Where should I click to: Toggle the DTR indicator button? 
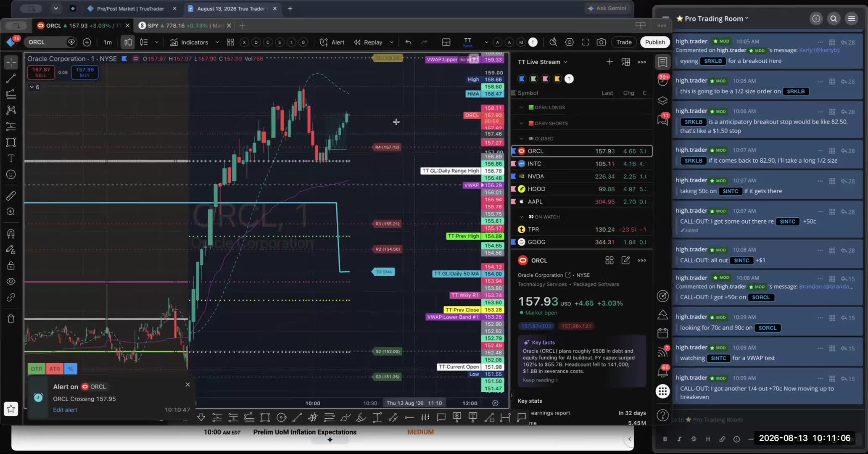pos(37,369)
